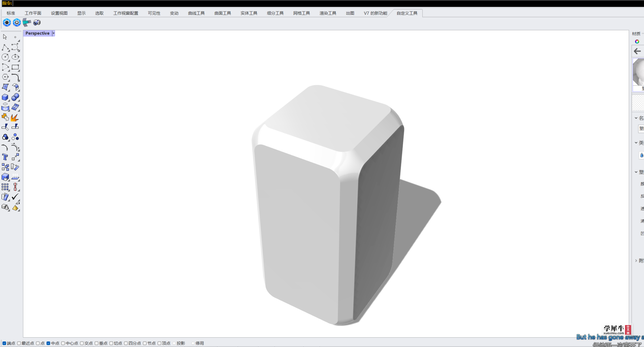Select the control point curve tool
This screenshot has height=347, width=644.
point(15,47)
